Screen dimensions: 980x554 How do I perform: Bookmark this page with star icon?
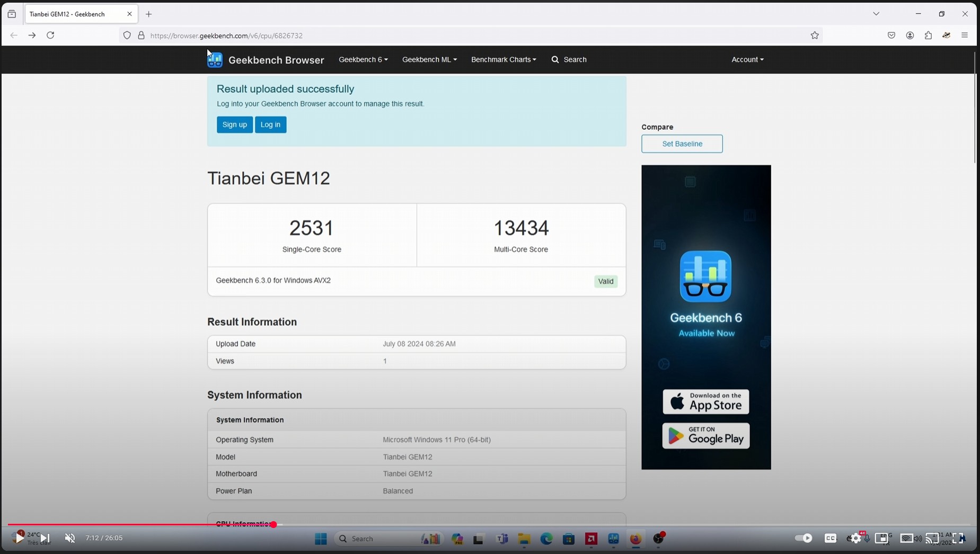click(x=815, y=35)
